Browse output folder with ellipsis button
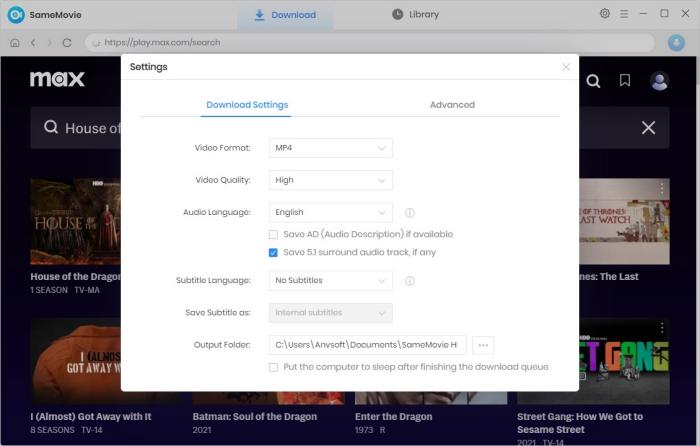Screen dimensions: 700x446 483,345
